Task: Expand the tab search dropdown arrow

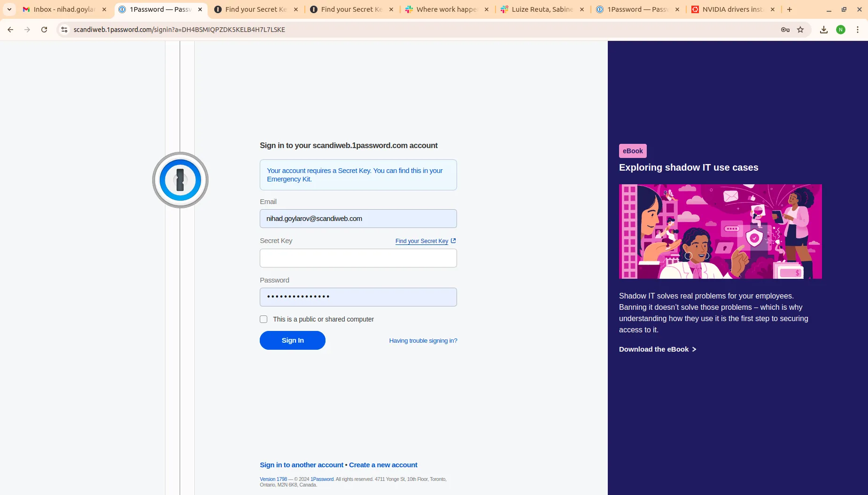Action: (9, 9)
